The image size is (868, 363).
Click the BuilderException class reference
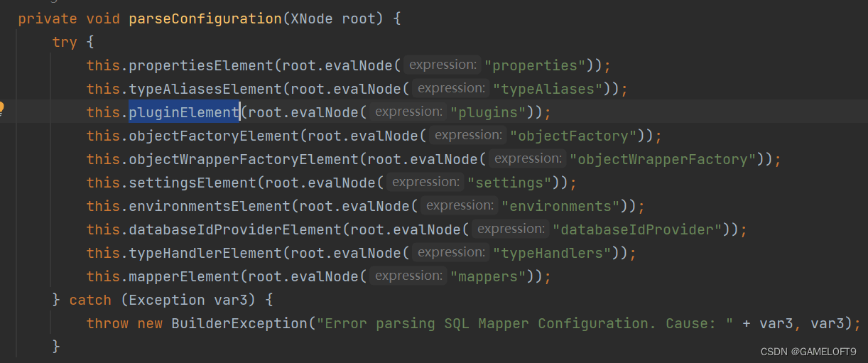click(239, 323)
